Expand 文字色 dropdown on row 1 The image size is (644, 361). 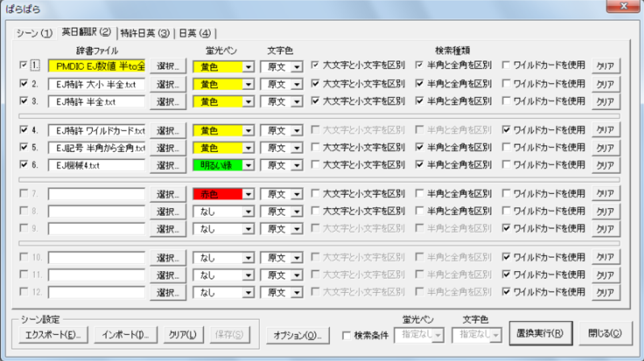(296, 67)
